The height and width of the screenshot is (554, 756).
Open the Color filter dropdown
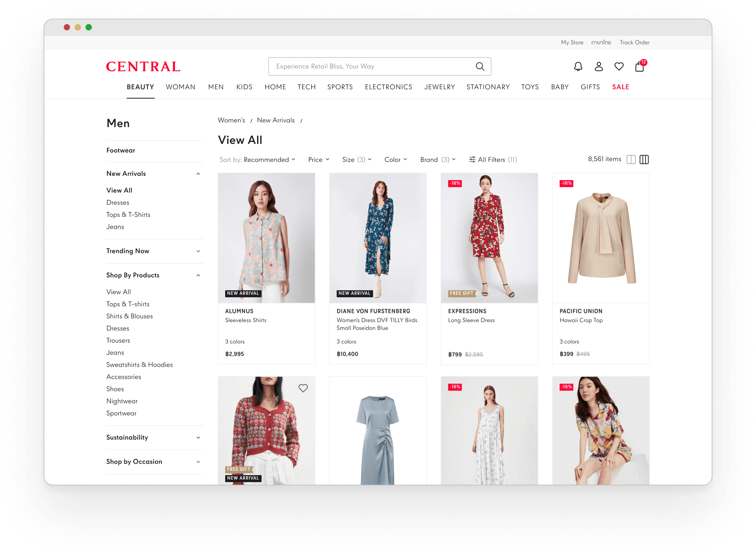click(396, 160)
